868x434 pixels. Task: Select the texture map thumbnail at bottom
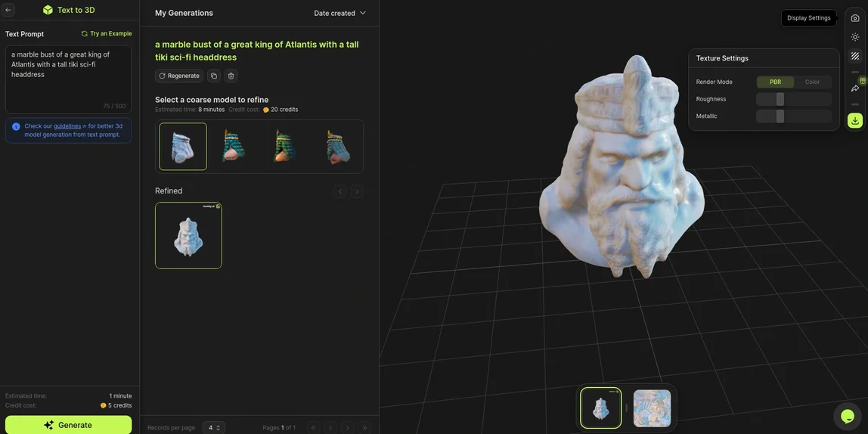pos(652,408)
